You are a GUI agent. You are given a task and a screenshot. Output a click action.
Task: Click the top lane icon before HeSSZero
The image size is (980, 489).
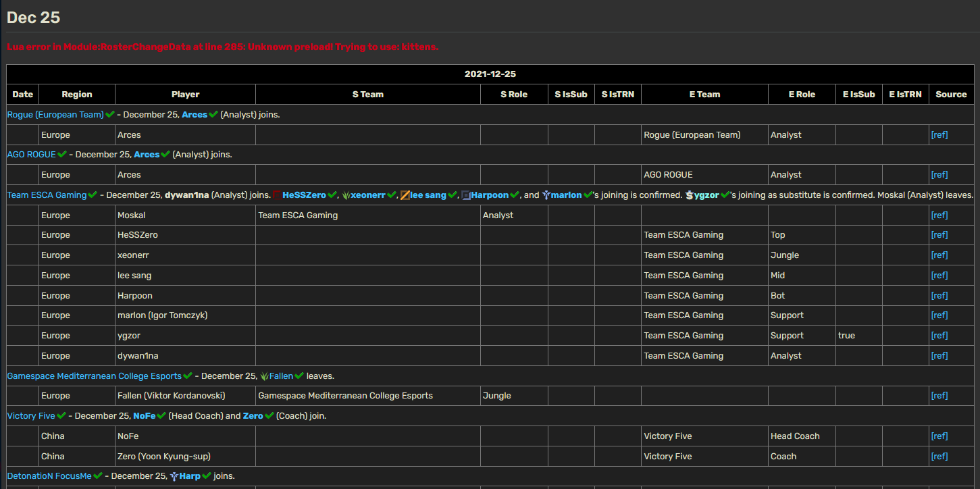[277, 195]
